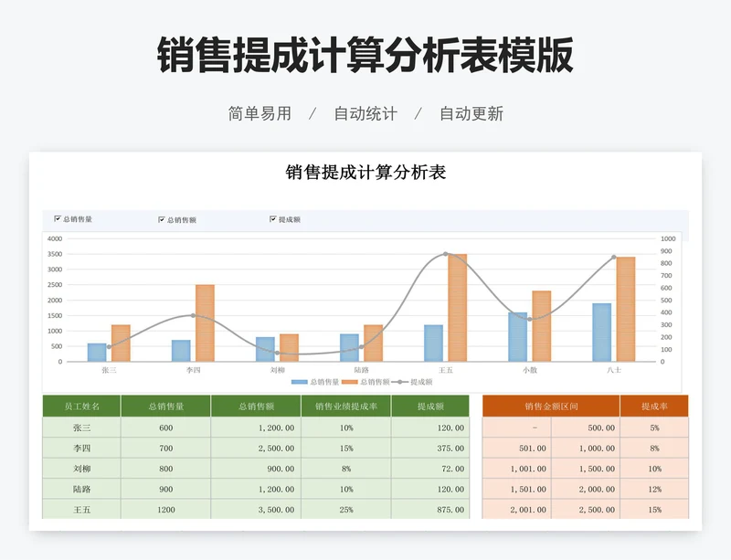Select 提成额 cell 875.00 in 王五 row
This screenshot has width=731, height=560.
[x=430, y=509]
